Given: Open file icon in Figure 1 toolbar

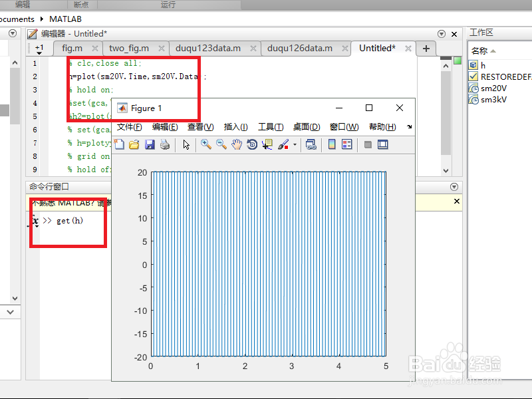Looking at the screenshot, I should 134,144.
